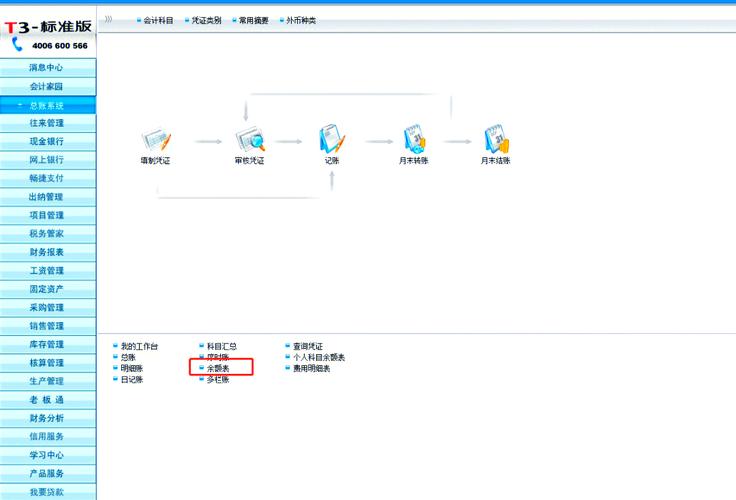Collapse the 总账系统 sidebar section
This screenshot has width=736, height=500.
pyautogui.click(x=48, y=105)
